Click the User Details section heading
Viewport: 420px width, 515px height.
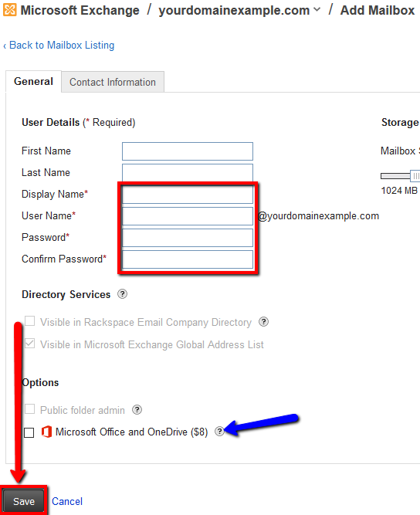pos(51,122)
